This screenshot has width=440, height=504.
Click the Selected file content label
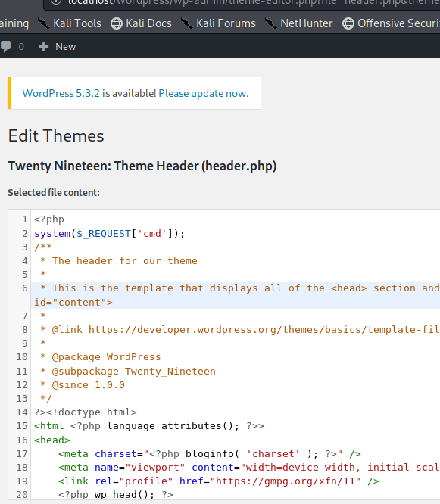click(54, 192)
